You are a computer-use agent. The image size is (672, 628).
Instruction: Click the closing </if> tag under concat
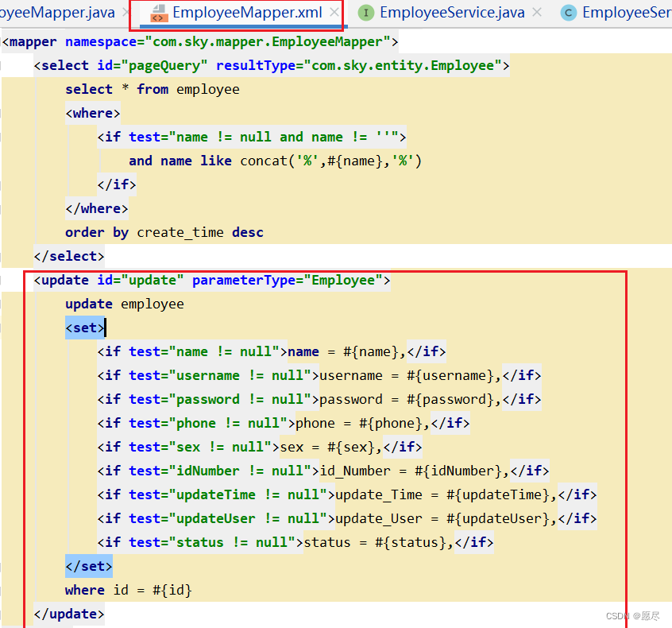tap(117, 184)
